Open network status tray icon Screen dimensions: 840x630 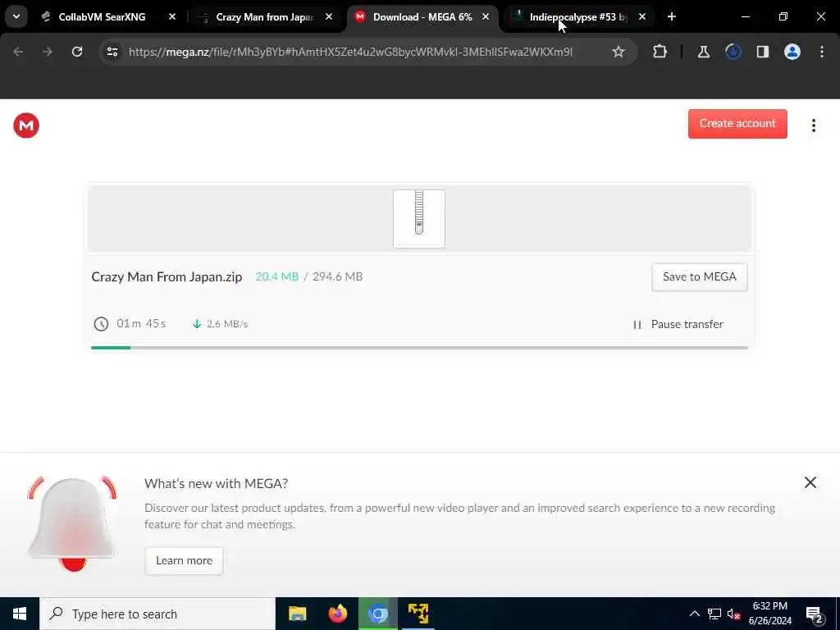(714, 614)
